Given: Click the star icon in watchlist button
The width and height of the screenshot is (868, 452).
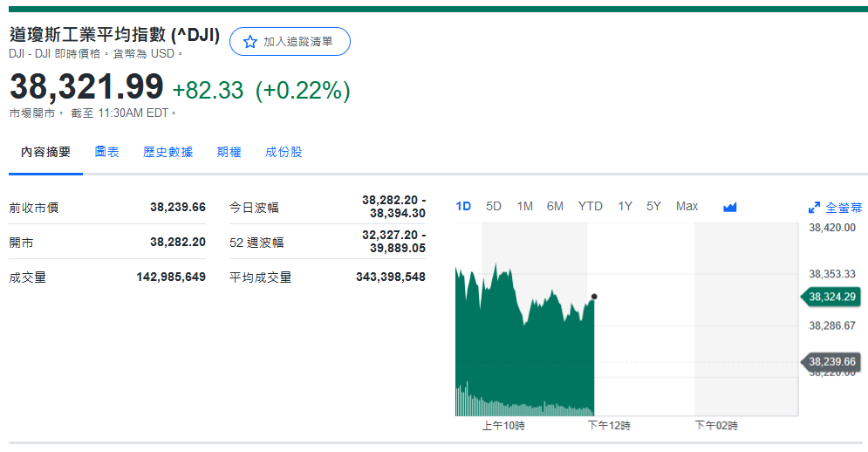Looking at the screenshot, I should pos(249,42).
